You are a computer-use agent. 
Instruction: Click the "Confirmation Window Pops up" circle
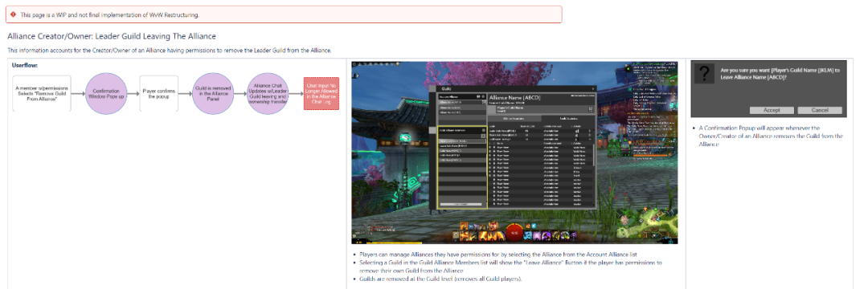pyautogui.click(x=106, y=93)
